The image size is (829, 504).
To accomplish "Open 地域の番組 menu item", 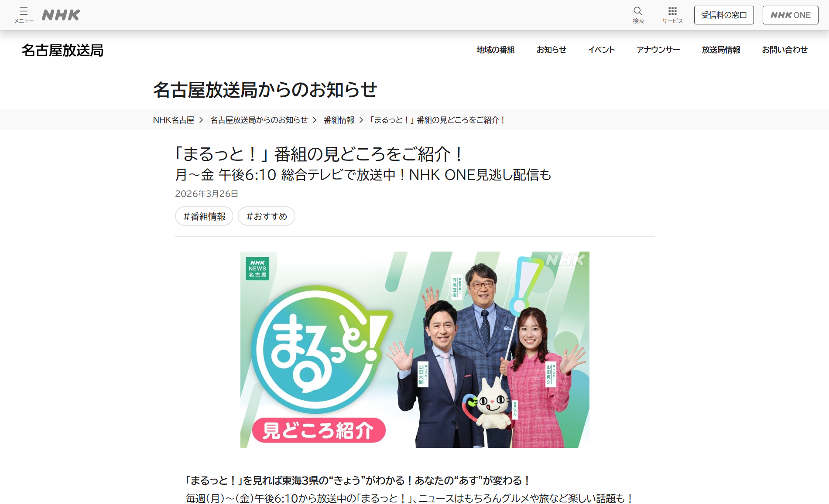I will (495, 50).
